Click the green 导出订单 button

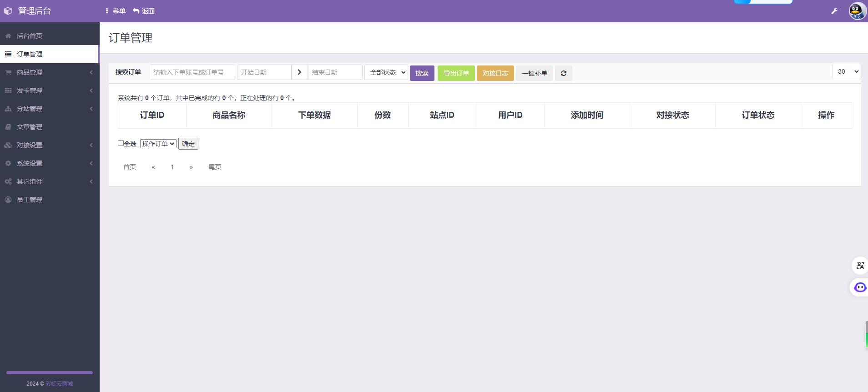(456, 73)
